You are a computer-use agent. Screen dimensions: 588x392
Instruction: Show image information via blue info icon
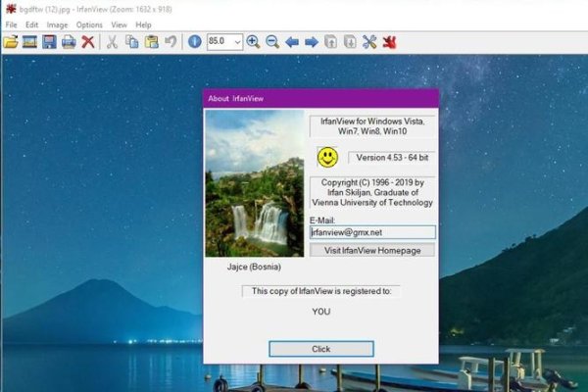(x=194, y=42)
